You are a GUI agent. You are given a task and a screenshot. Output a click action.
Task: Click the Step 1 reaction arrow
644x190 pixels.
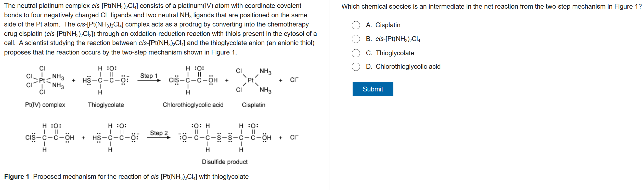(x=149, y=80)
